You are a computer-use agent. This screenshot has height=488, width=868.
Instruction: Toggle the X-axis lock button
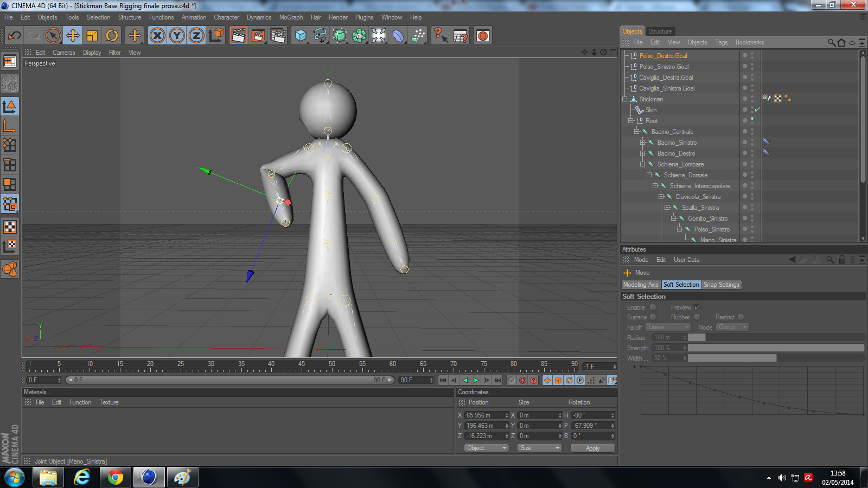coord(157,36)
